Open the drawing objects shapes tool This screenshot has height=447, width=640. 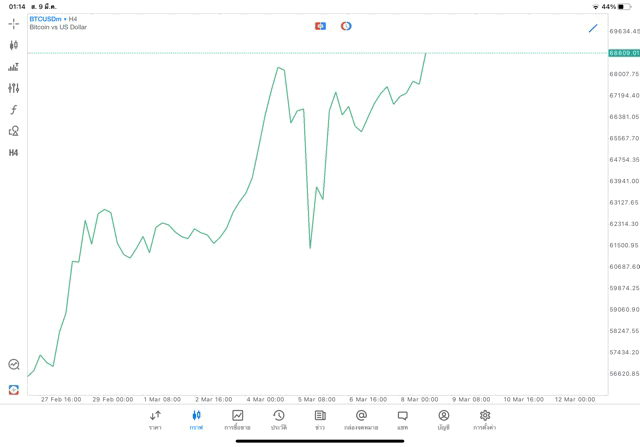pyautogui.click(x=13, y=131)
